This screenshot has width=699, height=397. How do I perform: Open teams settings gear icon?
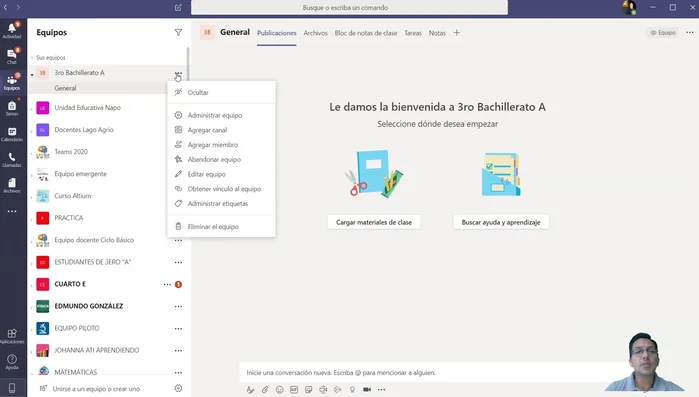[x=178, y=388]
